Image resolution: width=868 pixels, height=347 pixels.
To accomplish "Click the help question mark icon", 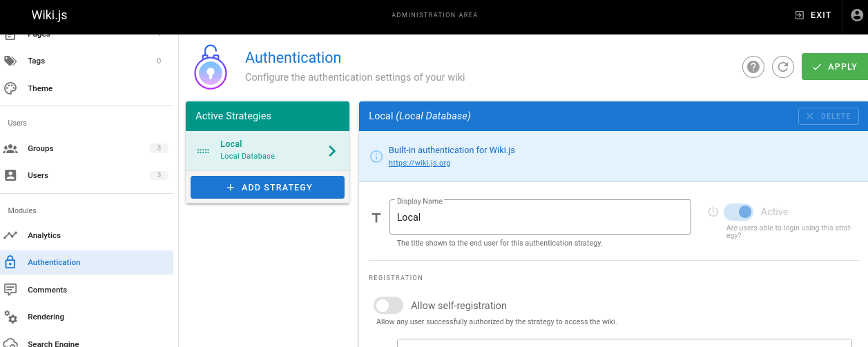I will pyautogui.click(x=753, y=67).
